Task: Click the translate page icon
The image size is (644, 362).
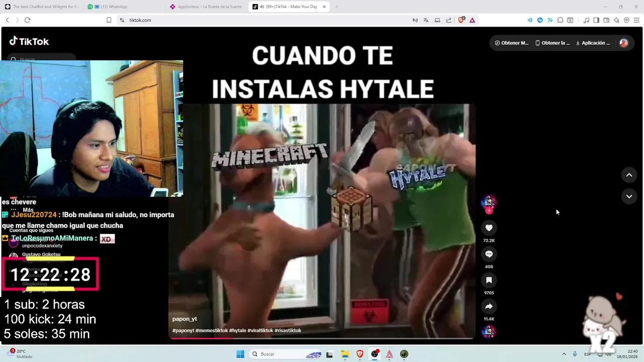Action: tap(426, 20)
